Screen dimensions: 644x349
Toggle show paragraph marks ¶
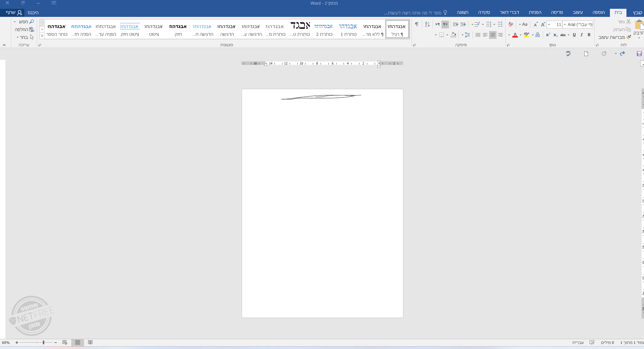tap(417, 24)
